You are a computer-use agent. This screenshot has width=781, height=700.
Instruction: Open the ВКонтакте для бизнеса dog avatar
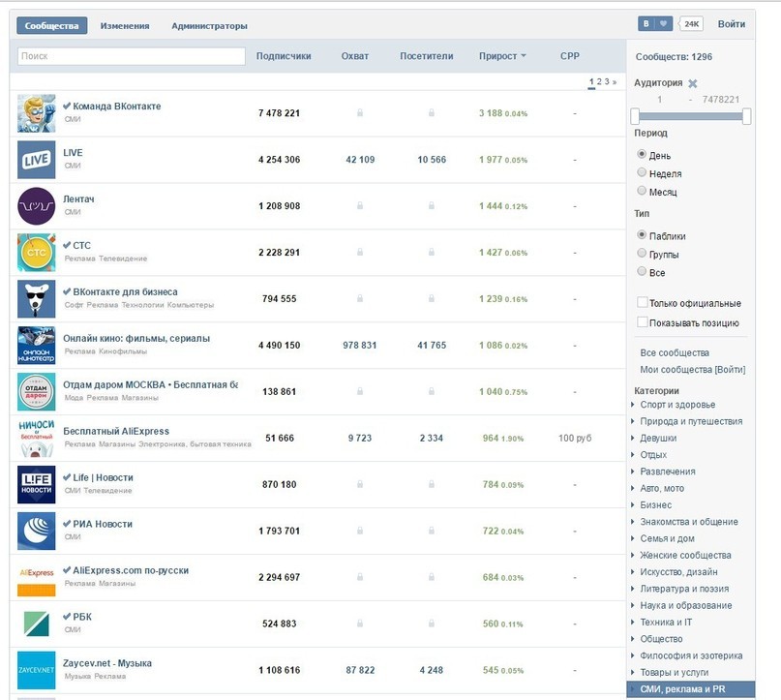pos(37,299)
